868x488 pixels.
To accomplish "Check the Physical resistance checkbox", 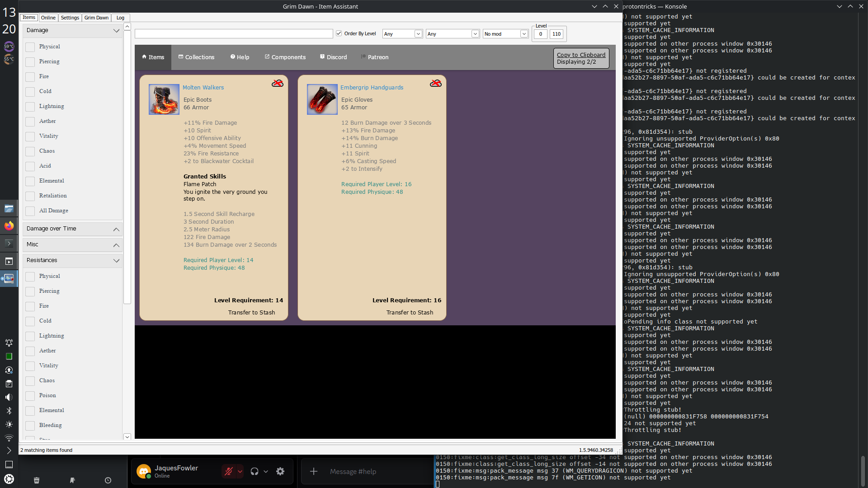I will [30, 277].
